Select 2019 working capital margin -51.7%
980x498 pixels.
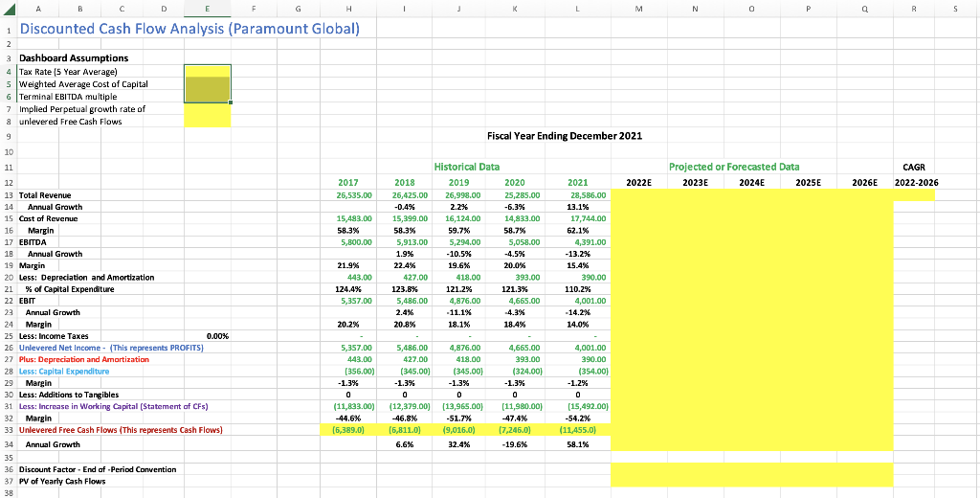point(459,418)
